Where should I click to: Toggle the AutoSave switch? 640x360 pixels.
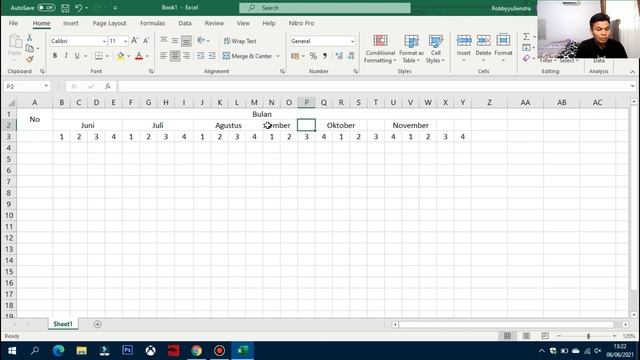coord(46,8)
